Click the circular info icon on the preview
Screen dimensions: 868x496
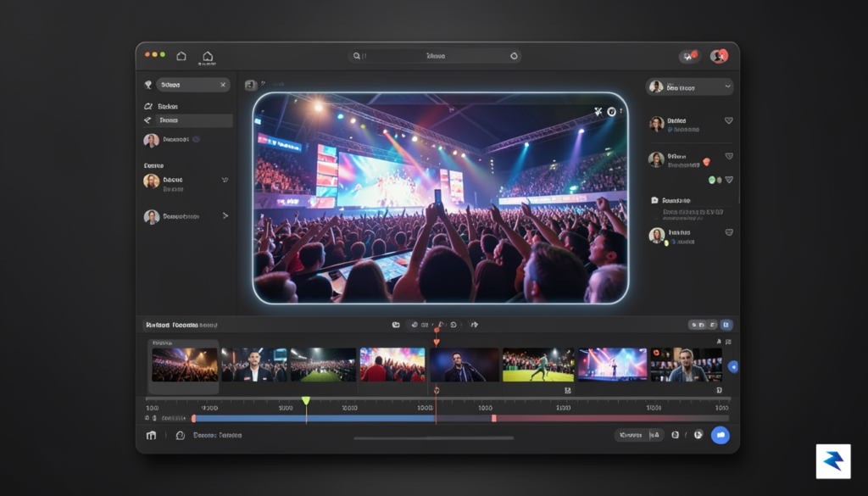pos(612,112)
